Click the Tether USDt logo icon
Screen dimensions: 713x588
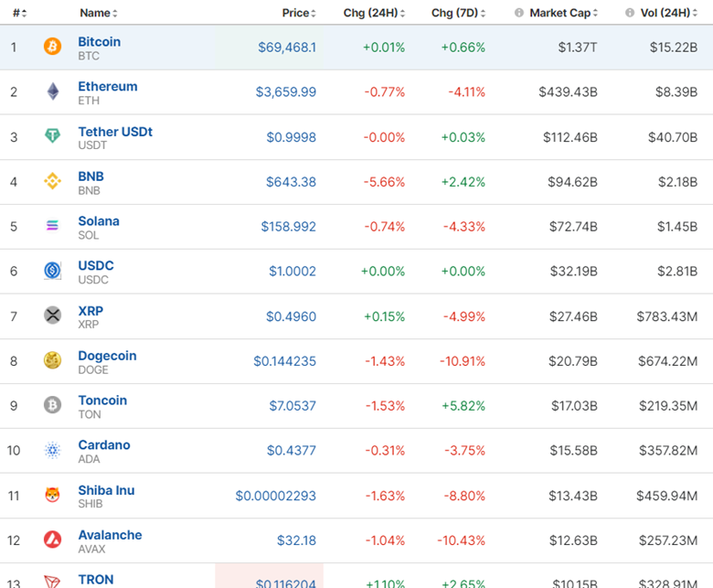point(52,136)
